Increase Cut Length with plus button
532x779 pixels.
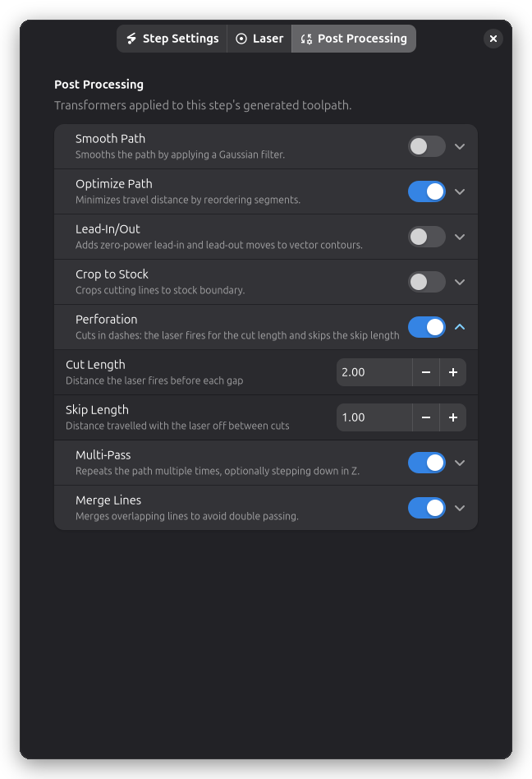tap(453, 372)
